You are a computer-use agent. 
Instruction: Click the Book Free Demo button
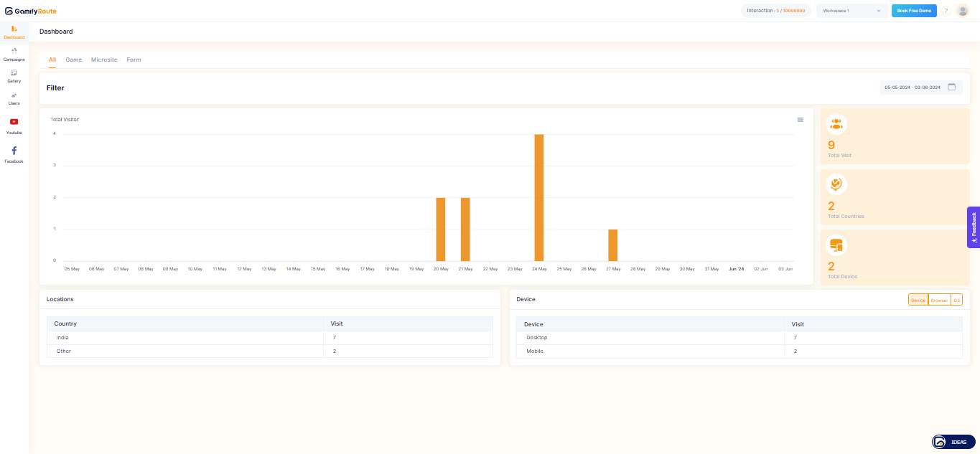point(914,11)
